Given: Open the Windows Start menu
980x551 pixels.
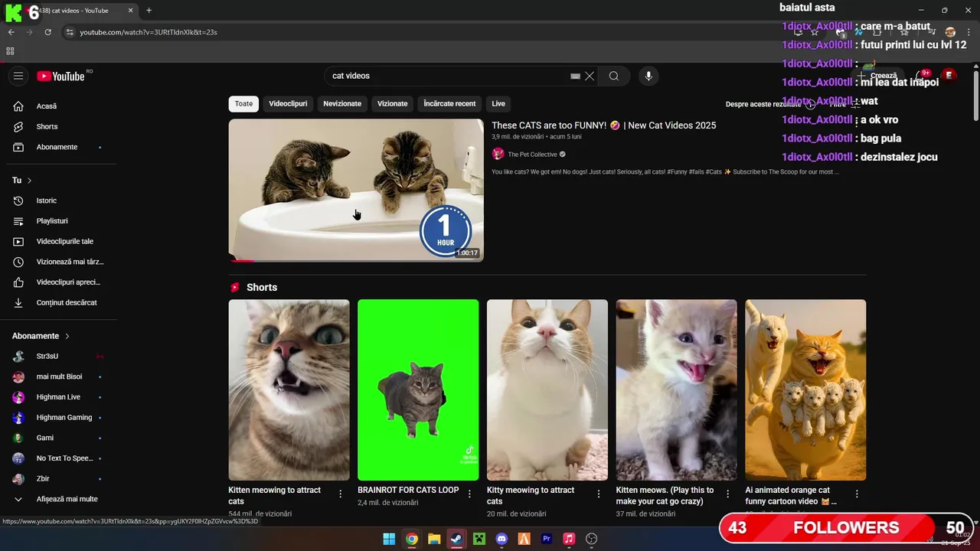Looking at the screenshot, I should [389, 539].
